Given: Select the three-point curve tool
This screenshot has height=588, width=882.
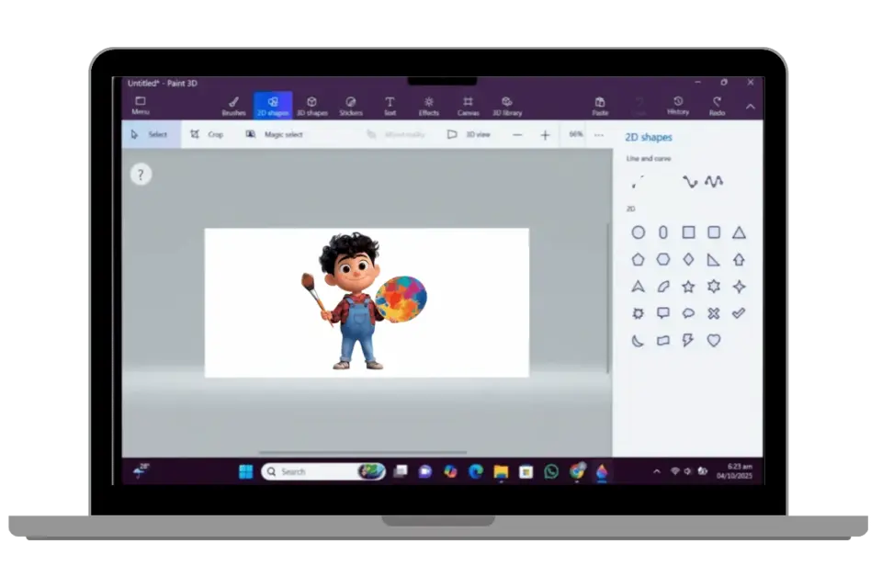Looking at the screenshot, I should coord(714,182).
